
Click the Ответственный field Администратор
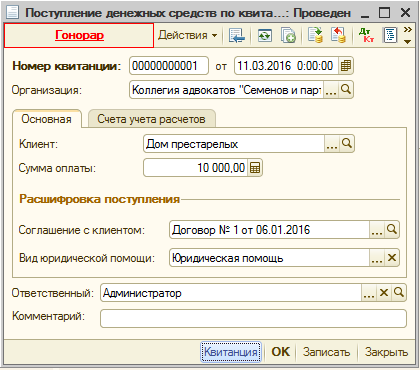(231, 293)
